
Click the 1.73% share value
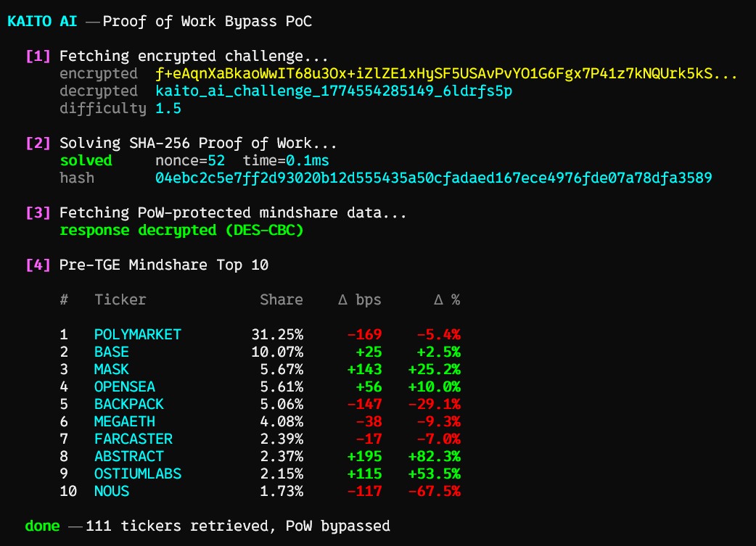pos(282,491)
